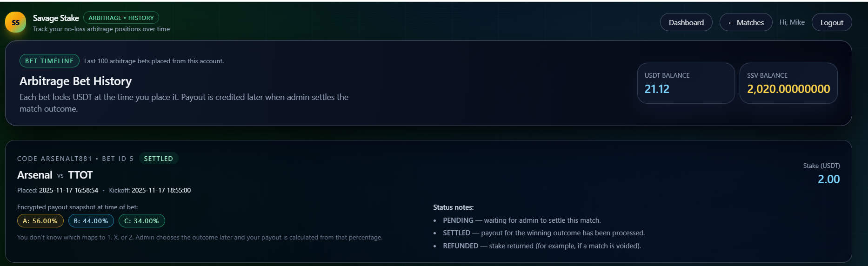Select outcome B 44.00% pill
This screenshot has height=266, width=868.
[x=91, y=221]
